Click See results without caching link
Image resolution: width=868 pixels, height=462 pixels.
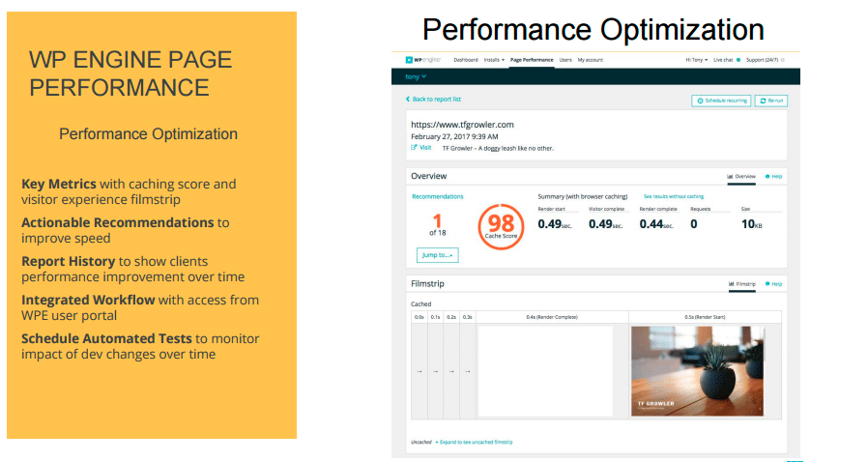coord(674,196)
